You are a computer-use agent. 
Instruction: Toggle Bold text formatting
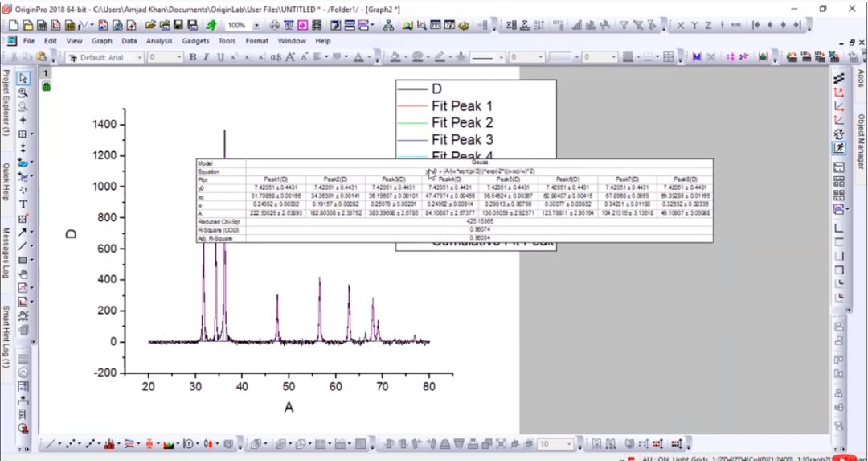(193, 57)
